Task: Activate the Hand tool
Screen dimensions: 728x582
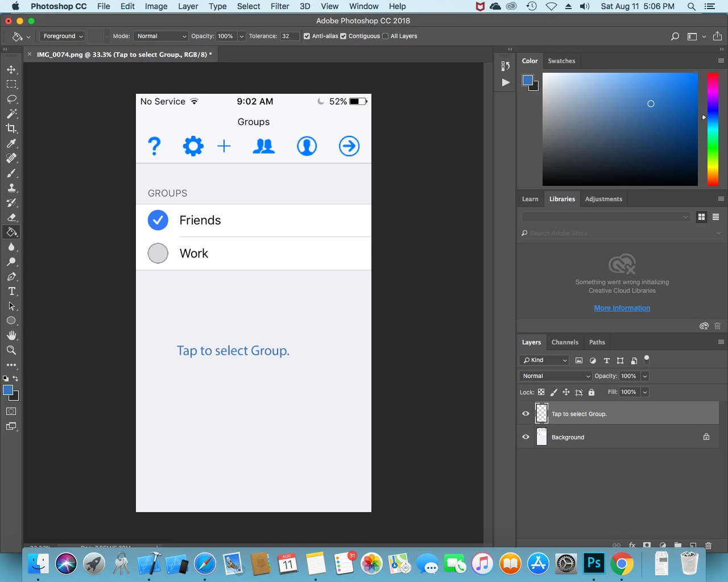Action: point(11,335)
